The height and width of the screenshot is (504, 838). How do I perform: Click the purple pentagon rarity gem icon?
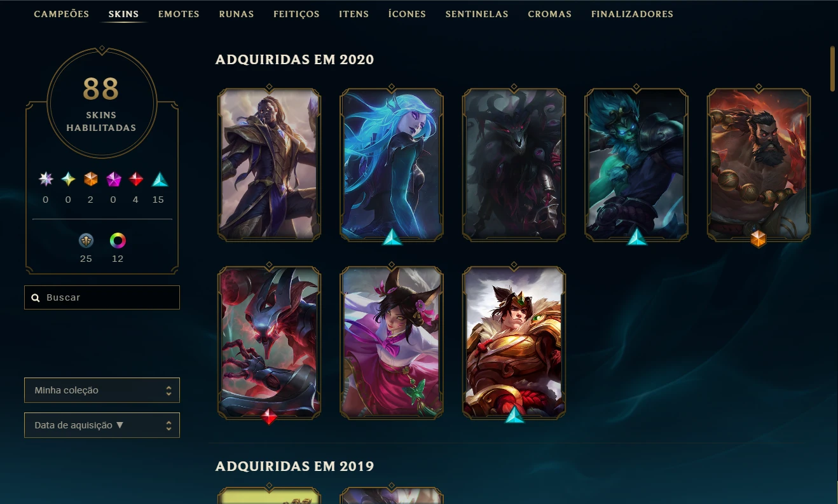pos(114,180)
